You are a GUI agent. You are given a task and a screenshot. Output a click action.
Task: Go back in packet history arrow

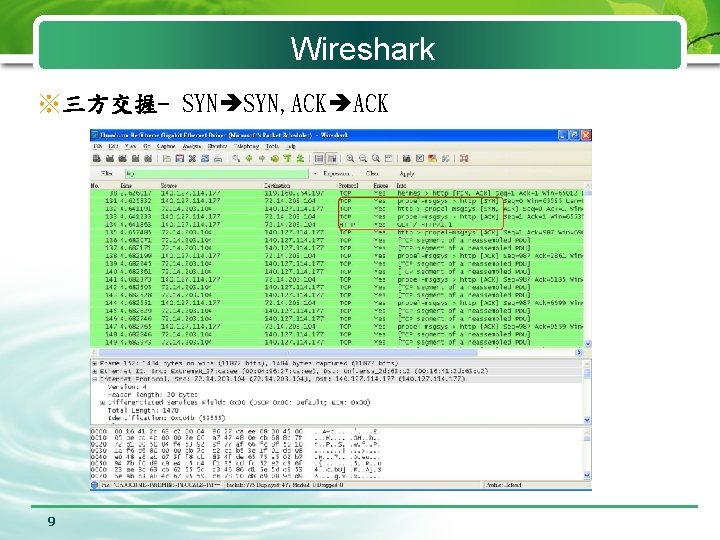click(249, 158)
